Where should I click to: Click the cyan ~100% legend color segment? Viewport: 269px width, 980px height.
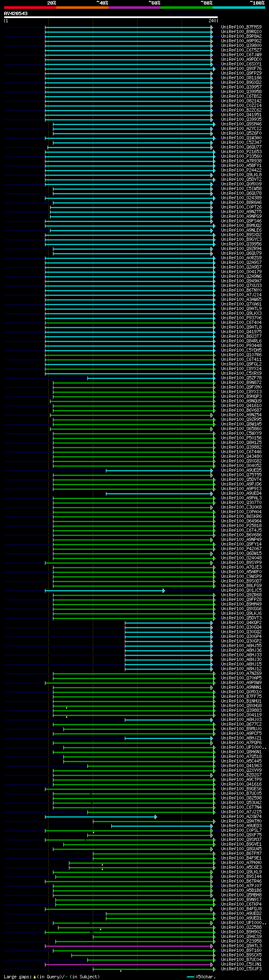238,8
